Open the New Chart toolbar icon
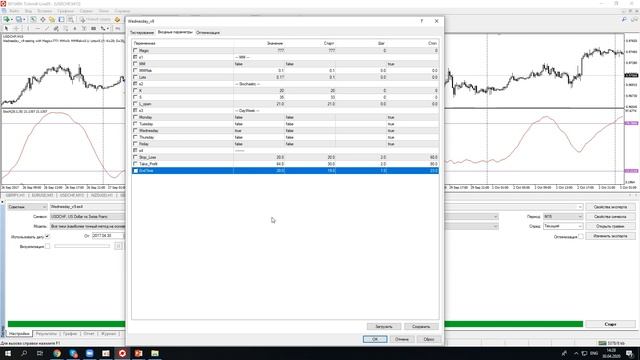The image size is (640, 360). [x=7, y=19]
